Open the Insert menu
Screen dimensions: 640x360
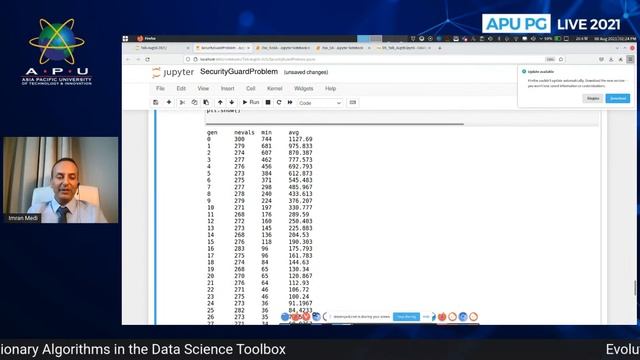click(x=227, y=89)
